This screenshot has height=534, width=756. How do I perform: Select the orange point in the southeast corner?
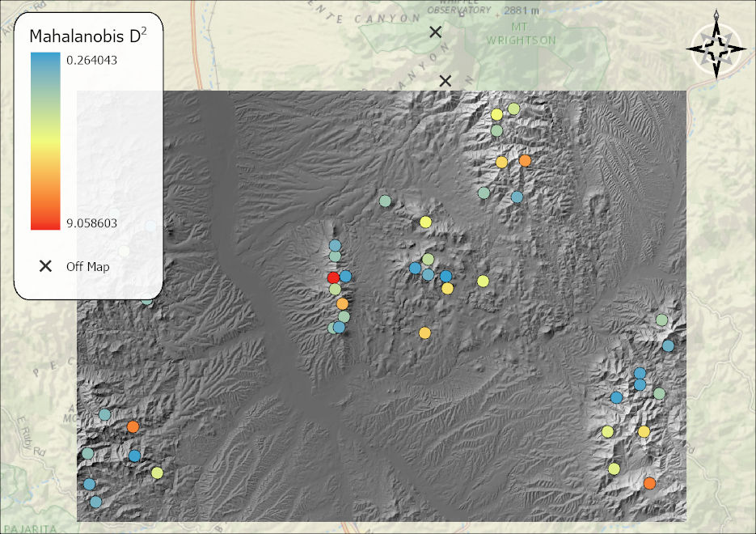point(649,483)
